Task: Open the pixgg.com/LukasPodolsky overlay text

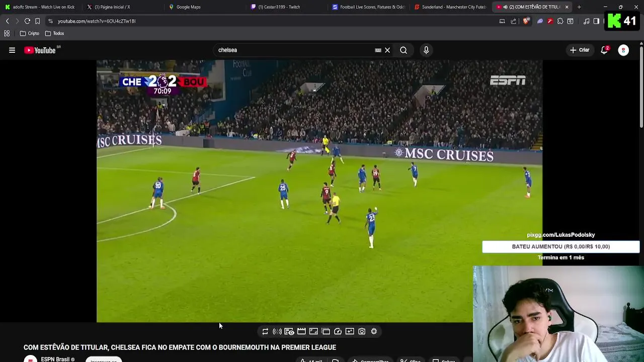Action: point(560,235)
